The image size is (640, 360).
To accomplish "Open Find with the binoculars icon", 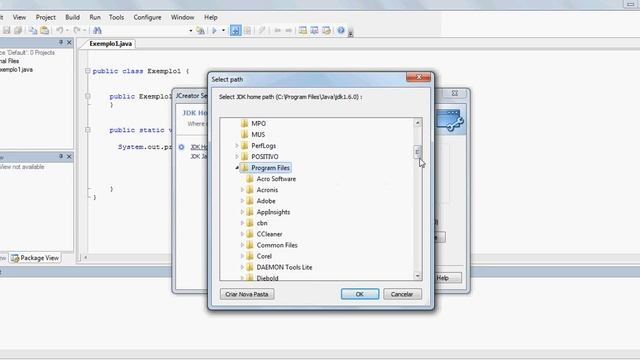I will click(x=97, y=30).
